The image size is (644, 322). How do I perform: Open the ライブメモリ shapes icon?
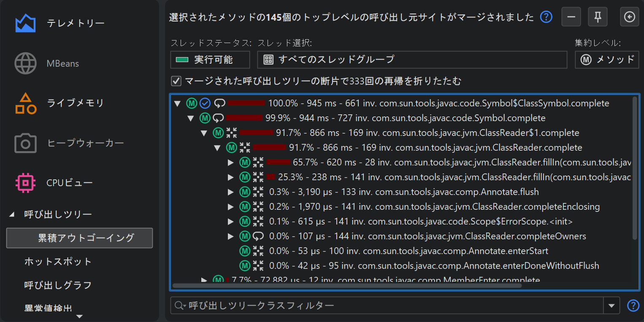(25, 103)
